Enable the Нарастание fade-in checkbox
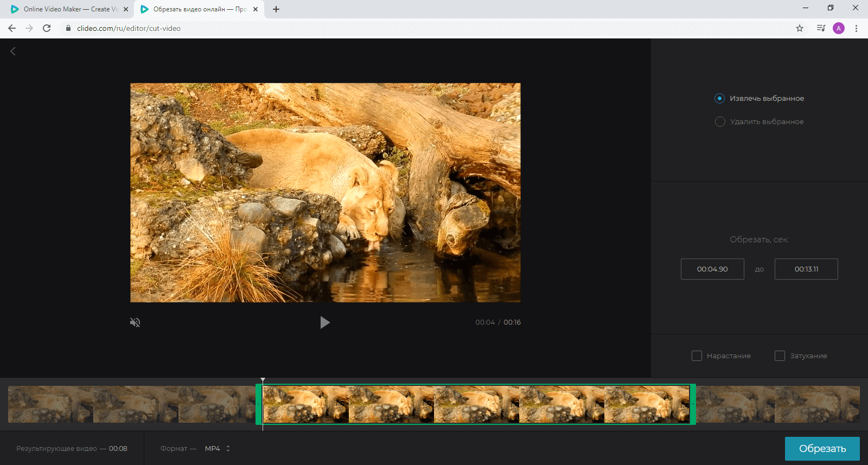This screenshot has width=868, height=465. 697,356
